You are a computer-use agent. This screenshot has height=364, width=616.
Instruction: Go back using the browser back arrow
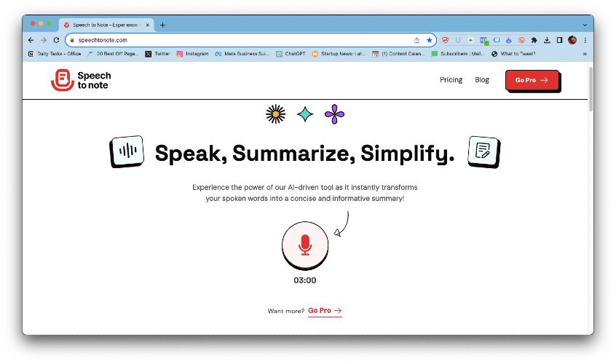31,40
